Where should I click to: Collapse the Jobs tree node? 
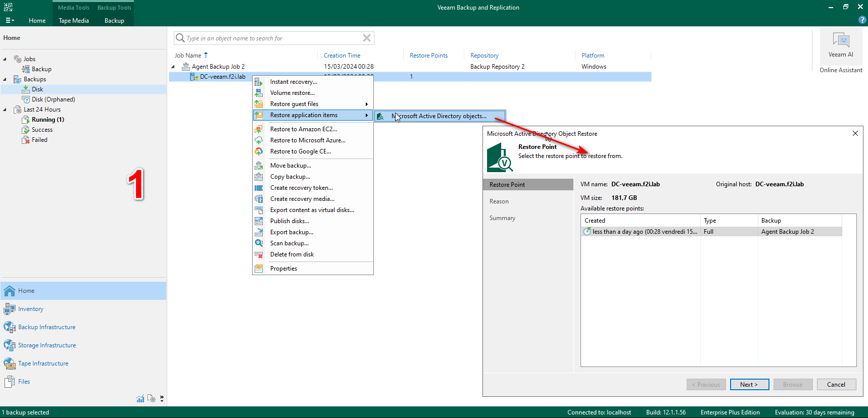(x=5, y=59)
